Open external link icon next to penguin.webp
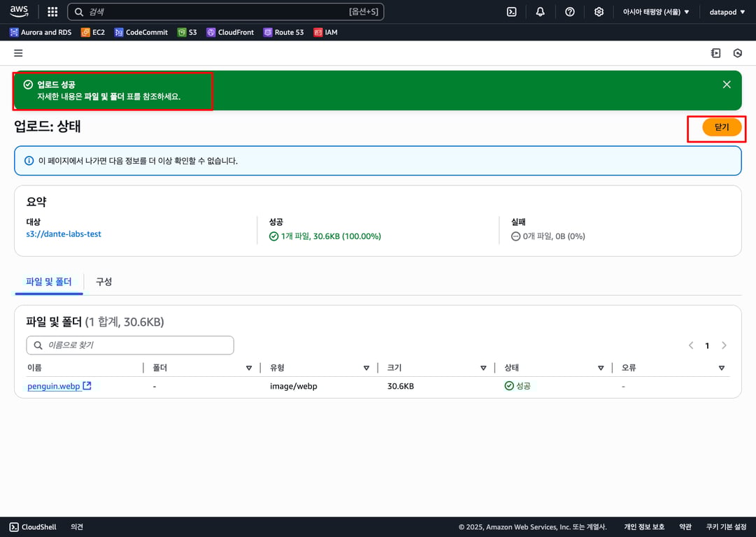756x537 pixels. 87,386
